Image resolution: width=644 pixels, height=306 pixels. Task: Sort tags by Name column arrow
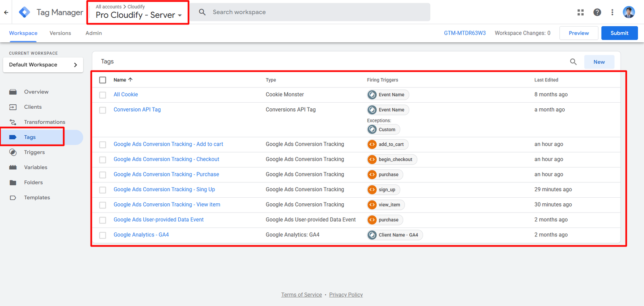[130, 80]
